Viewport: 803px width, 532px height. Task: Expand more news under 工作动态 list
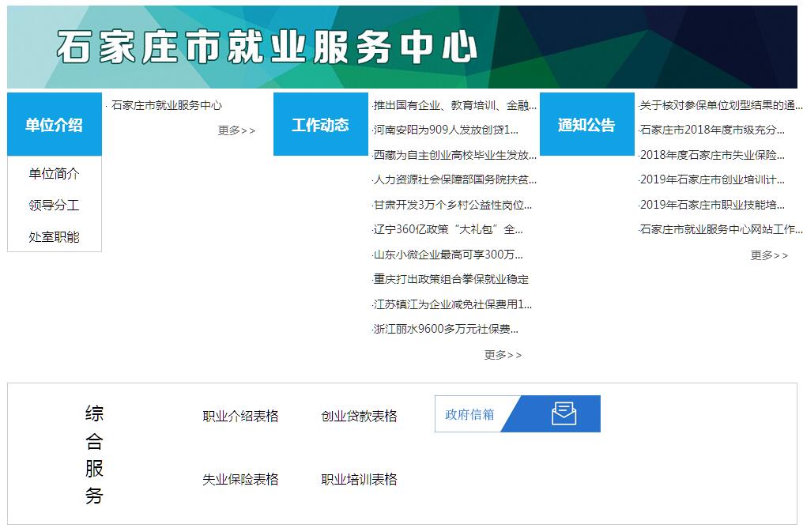[503, 355]
